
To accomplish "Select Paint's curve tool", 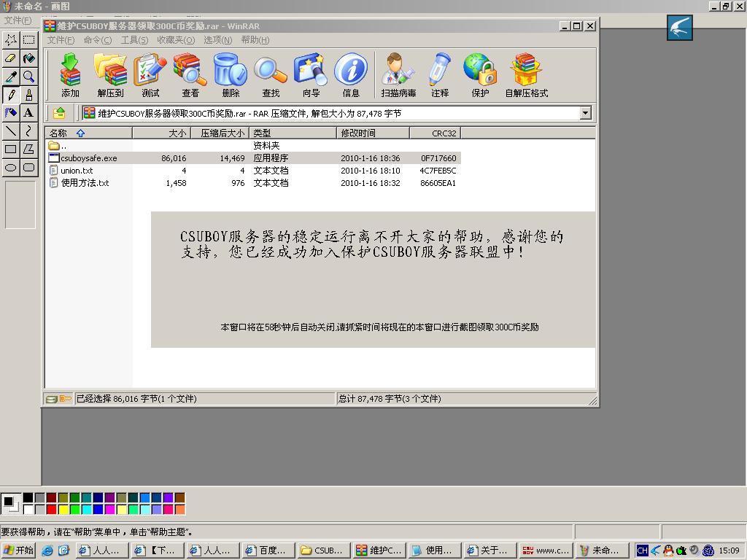I will click(x=28, y=131).
